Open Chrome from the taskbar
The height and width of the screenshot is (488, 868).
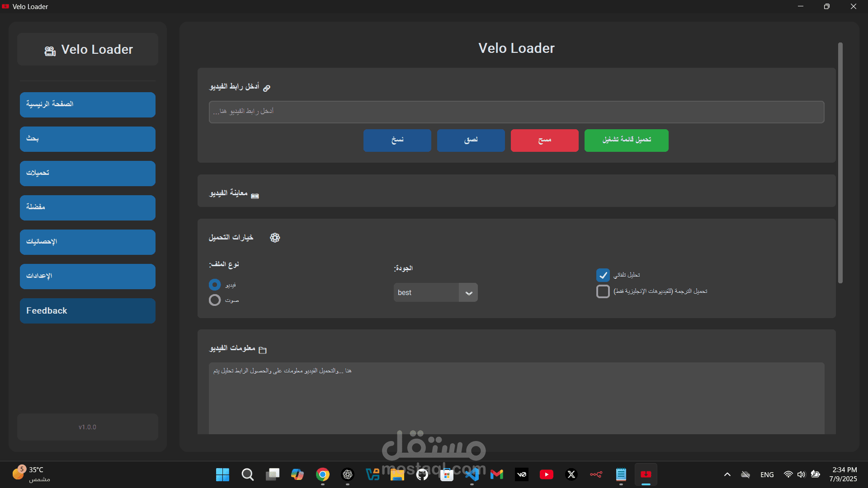(323, 474)
